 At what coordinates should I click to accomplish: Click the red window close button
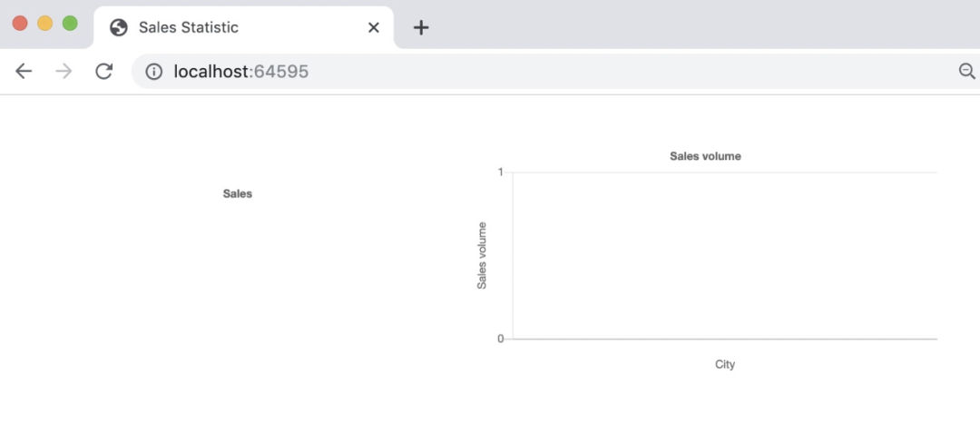coord(20,24)
